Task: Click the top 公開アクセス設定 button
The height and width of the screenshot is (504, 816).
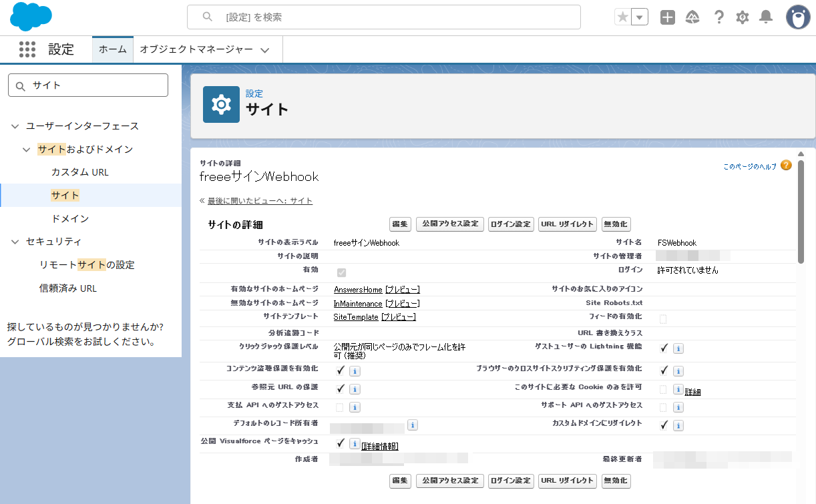Action: 450,224
